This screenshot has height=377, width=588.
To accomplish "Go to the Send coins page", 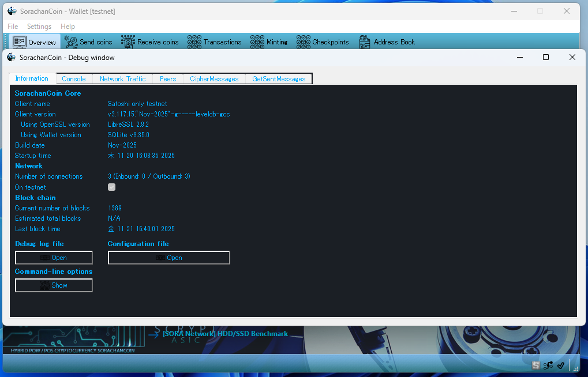I will pos(88,42).
